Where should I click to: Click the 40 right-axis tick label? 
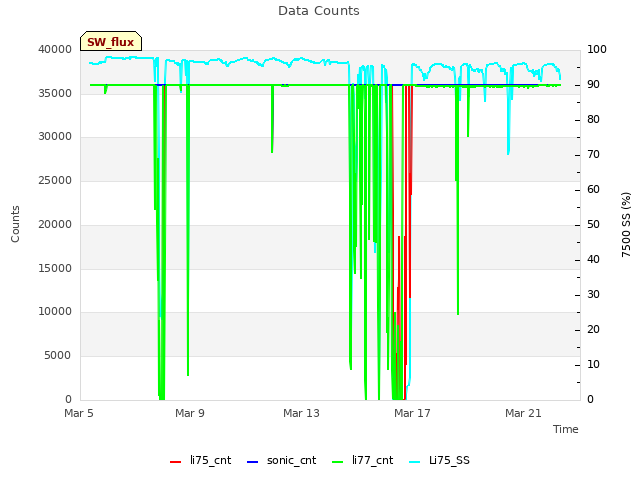593,260
